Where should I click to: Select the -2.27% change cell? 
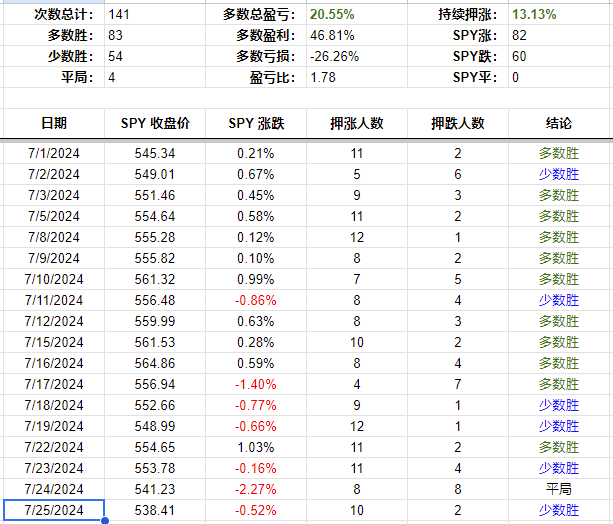(256, 489)
